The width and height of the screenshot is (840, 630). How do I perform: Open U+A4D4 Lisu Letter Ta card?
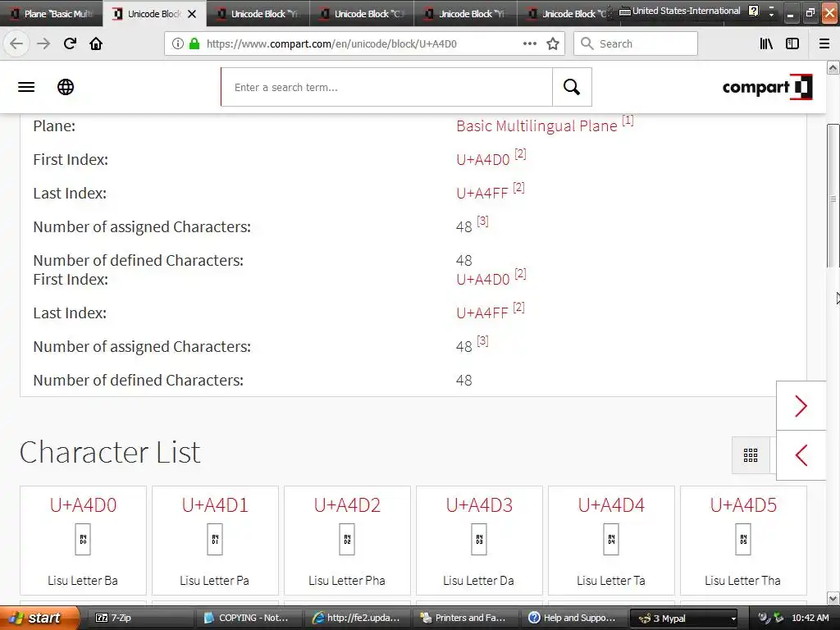coord(611,541)
